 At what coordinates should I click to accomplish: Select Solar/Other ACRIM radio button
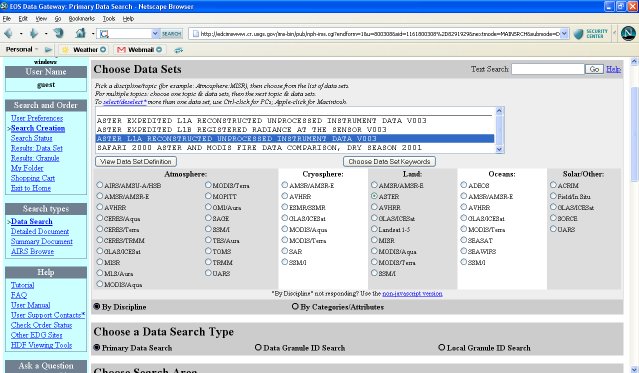coord(553,185)
